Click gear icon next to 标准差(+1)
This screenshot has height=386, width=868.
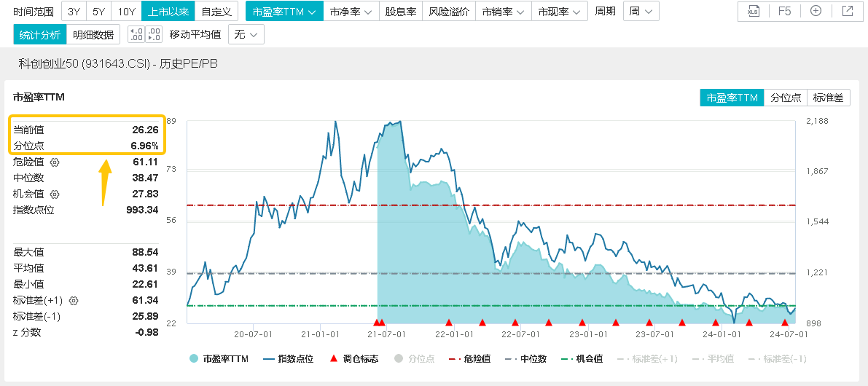pos(74,300)
